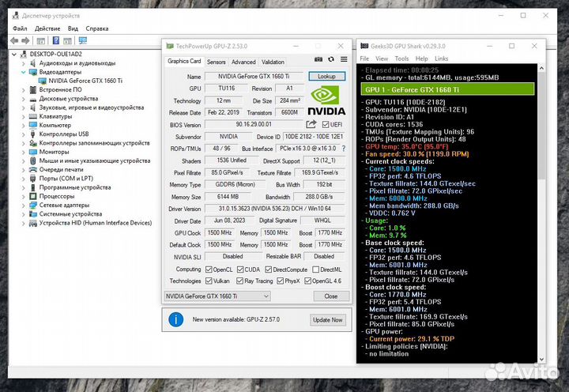Click the Update Now button
Viewport: 569px width, 392px height.
click(x=328, y=320)
